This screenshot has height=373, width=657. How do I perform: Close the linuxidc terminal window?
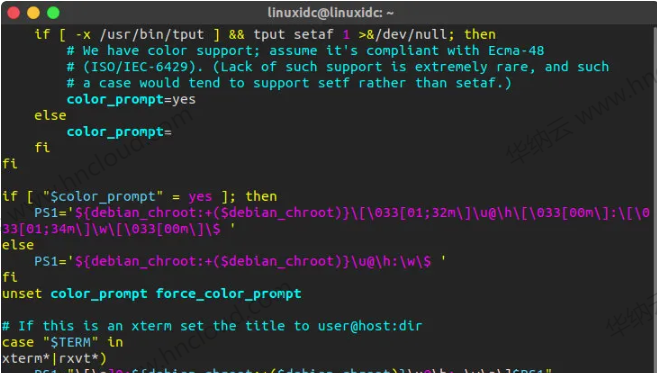13,13
